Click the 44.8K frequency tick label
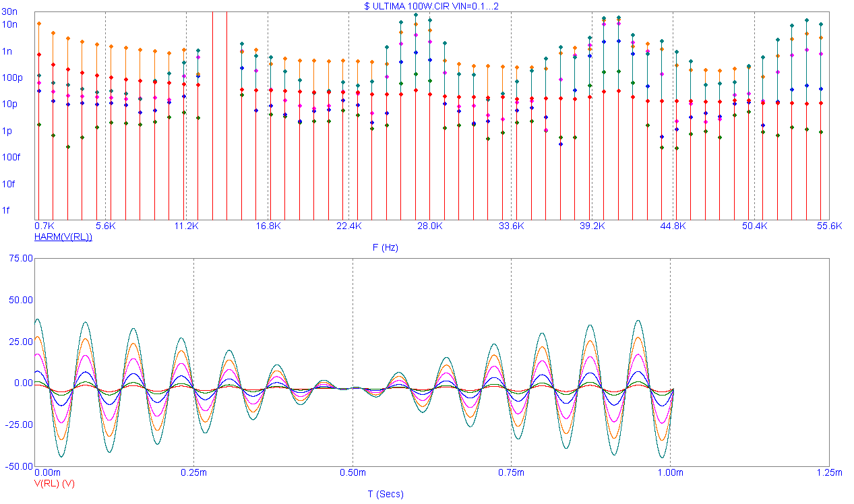Image resolution: width=854 pixels, height=504 pixels. pyautogui.click(x=673, y=226)
